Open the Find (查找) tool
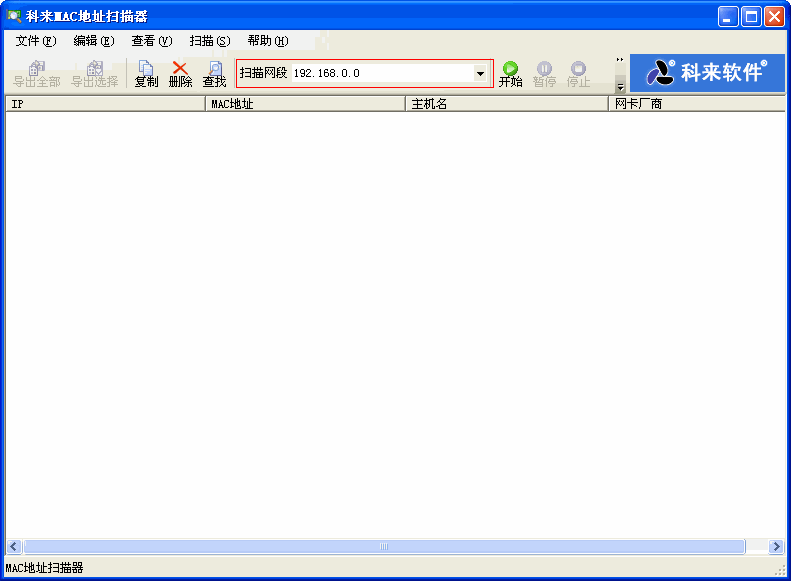Screen dimensions: 791x581 (x=214, y=74)
